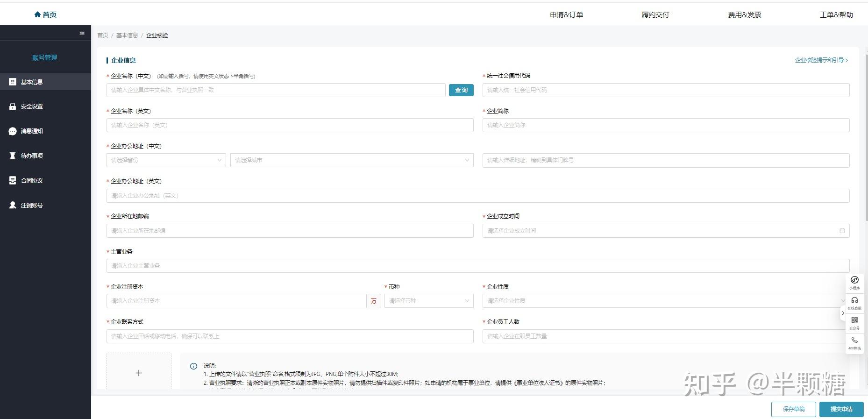Open 消息通知 chat bubble item in sidebar
The width and height of the screenshot is (868, 419).
(x=45, y=131)
